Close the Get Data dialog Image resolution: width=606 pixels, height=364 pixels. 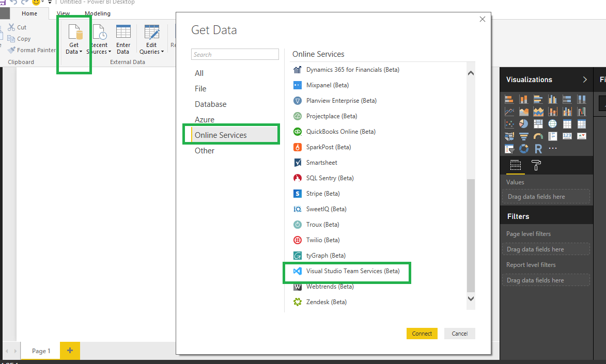483,19
